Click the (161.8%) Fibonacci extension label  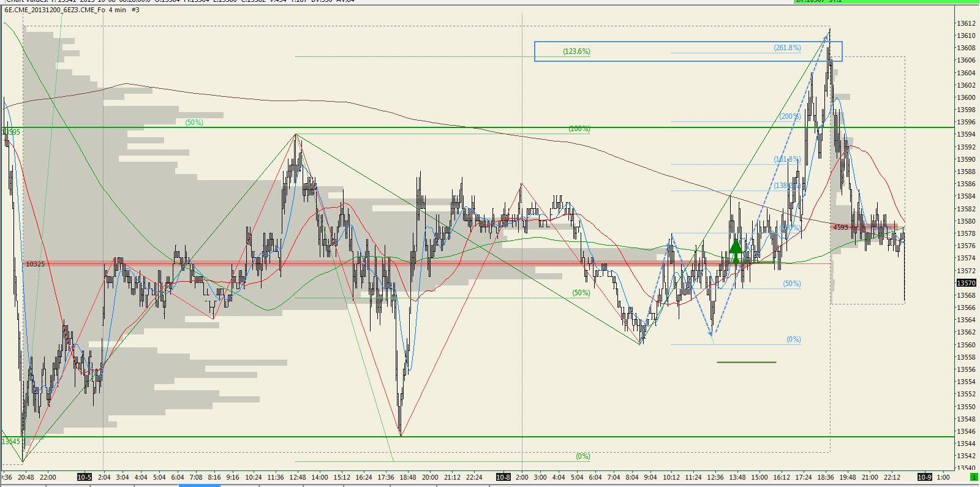click(x=787, y=159)
